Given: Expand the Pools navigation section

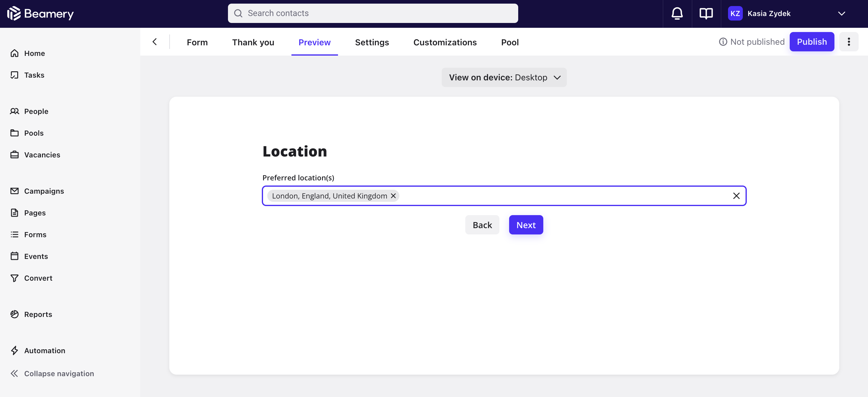Looking at the screenshot, I should pyautogui.click(x=34, y=133).
